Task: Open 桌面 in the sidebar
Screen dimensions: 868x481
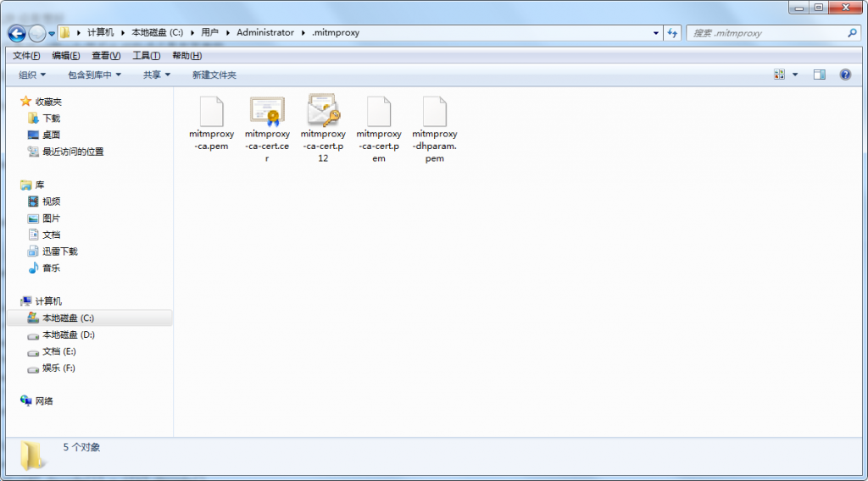Action: click(44, 135)
